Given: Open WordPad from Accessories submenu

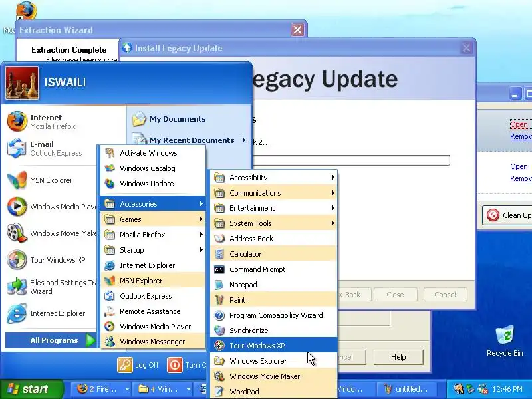Looking at the screenshot, I should 273,392.
